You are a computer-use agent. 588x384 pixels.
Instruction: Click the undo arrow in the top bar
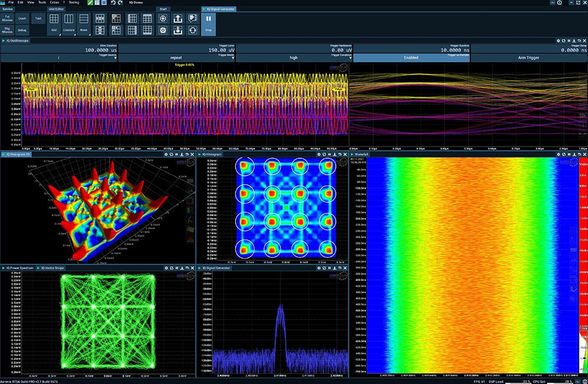click(113, 3)
